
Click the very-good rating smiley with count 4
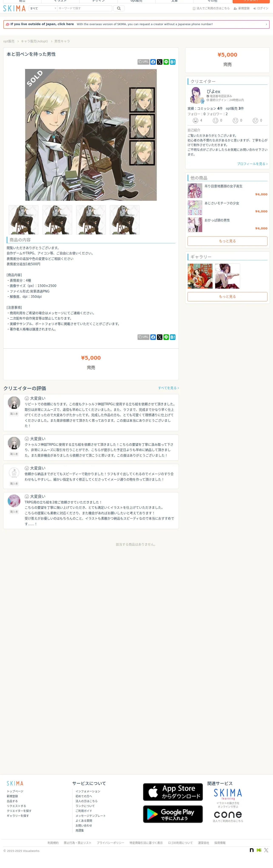pyautogui.click(x=196, y=120)
